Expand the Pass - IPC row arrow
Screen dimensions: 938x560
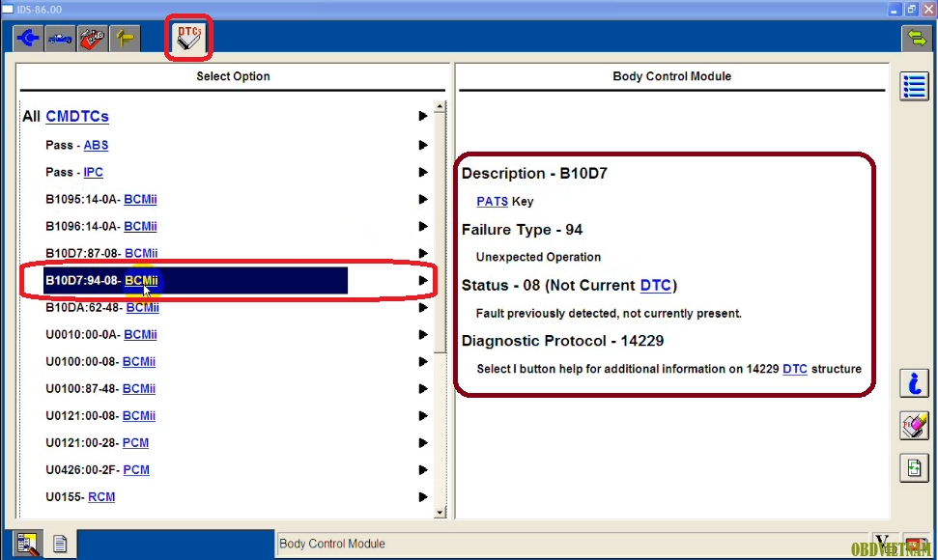pos(423,172)
